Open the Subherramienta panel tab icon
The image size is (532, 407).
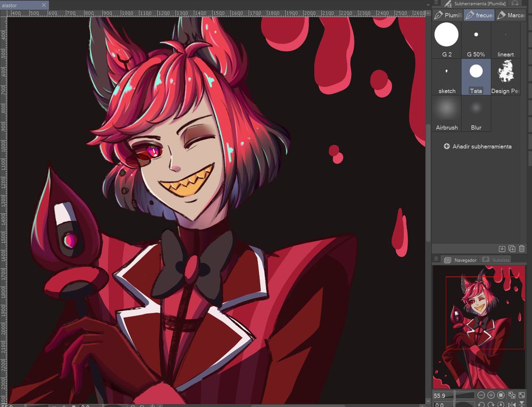(x=448, y=3)
